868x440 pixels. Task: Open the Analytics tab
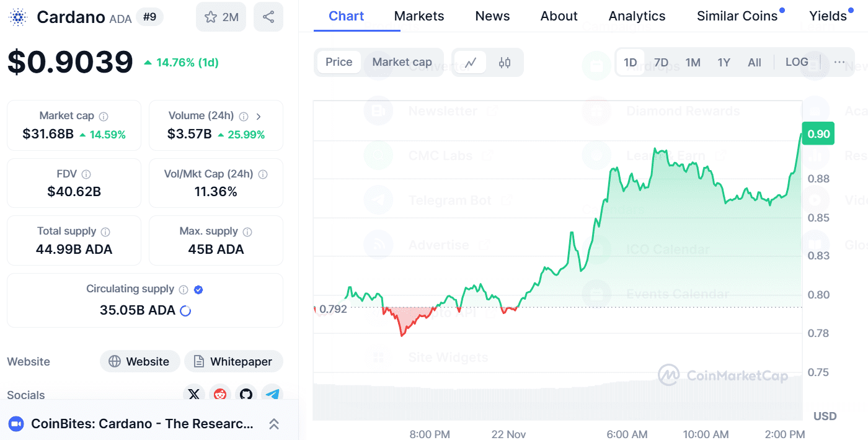click(x=637, y=16)
